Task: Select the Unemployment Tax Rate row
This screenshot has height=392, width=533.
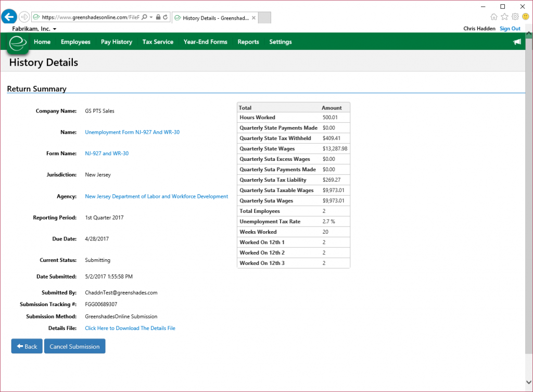Action: 294,221
